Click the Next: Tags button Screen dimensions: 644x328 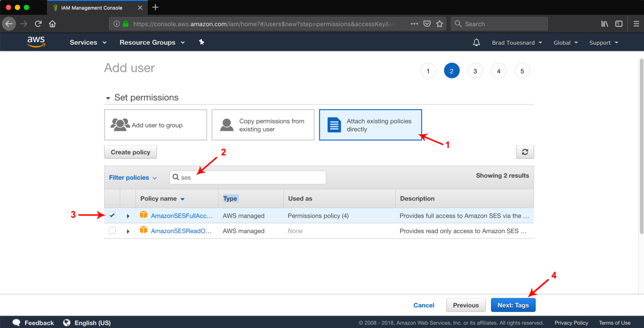513,305
